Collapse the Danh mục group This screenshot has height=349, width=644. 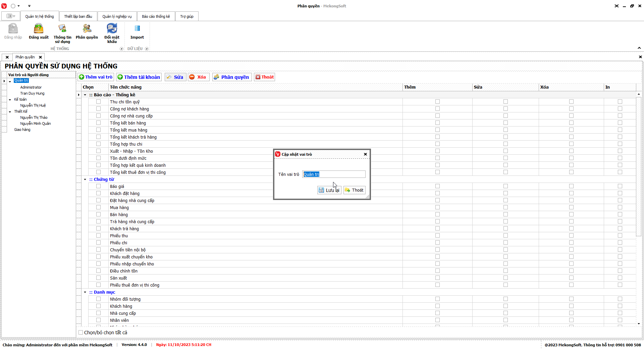85,292
